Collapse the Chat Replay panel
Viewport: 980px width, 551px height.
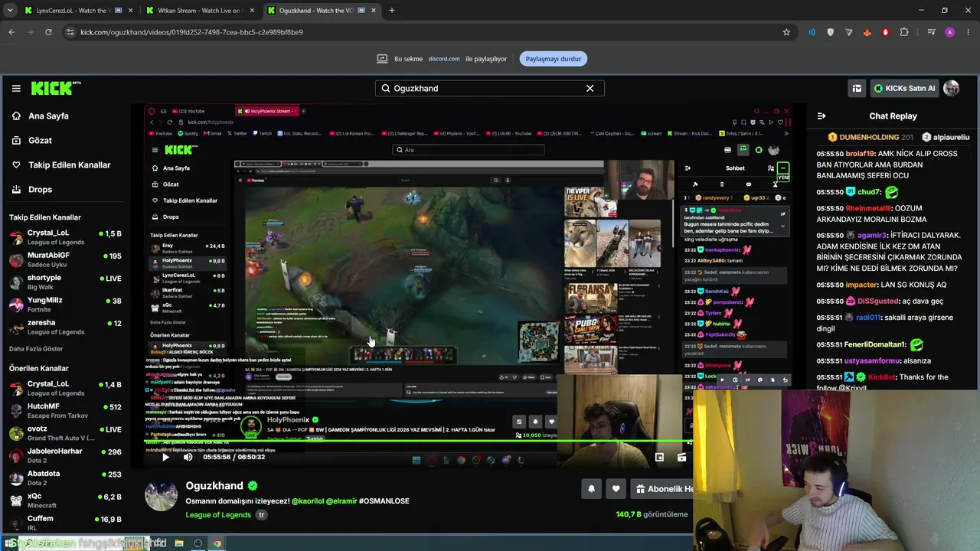(x=822, y=116)
